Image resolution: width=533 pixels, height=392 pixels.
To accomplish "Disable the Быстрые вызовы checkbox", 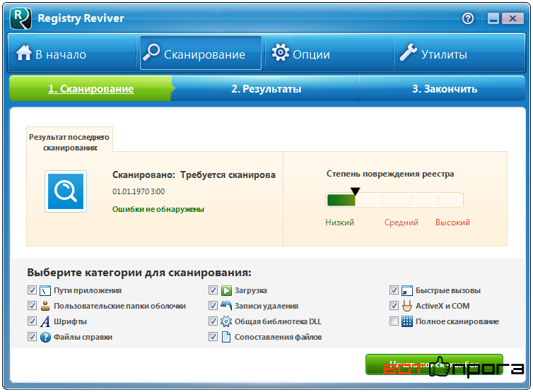I will (394, 290).
